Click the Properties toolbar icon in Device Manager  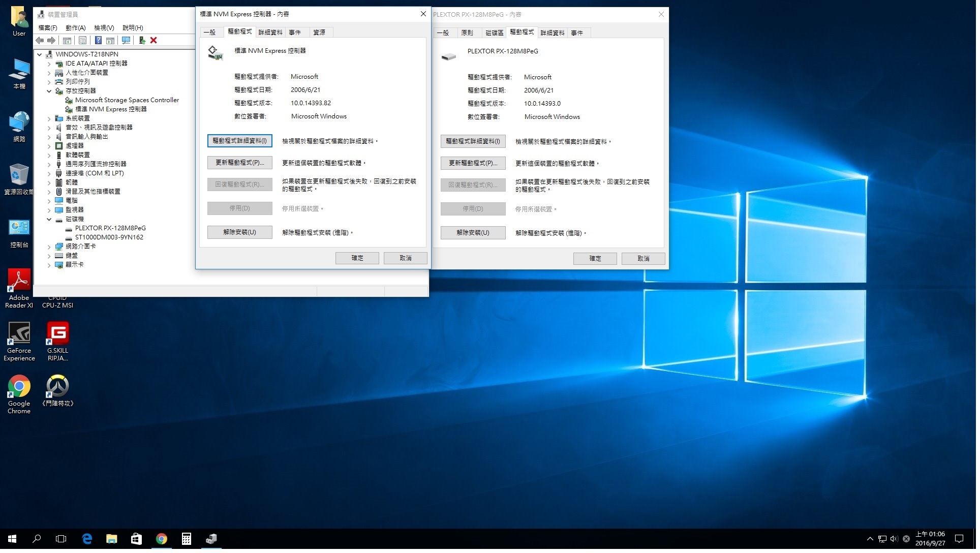click(x=82, y=41)
